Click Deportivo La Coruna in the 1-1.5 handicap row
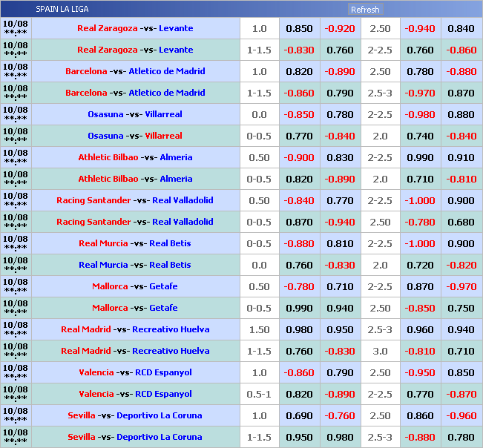Viewport: 483px width, 448px height. pyautogui.click(x=159, y=437)
